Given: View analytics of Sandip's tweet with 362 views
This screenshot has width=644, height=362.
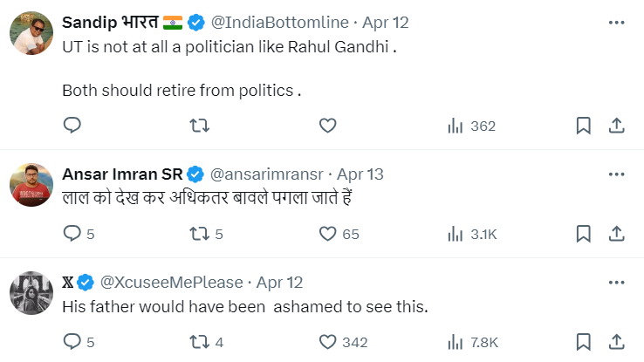Looking at the screenshot, I should [471, 126].
